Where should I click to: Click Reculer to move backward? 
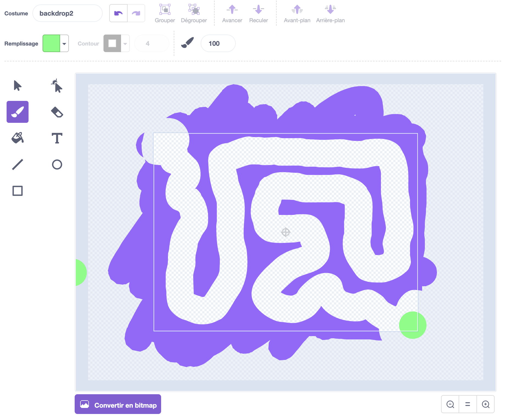coord(259,13)
